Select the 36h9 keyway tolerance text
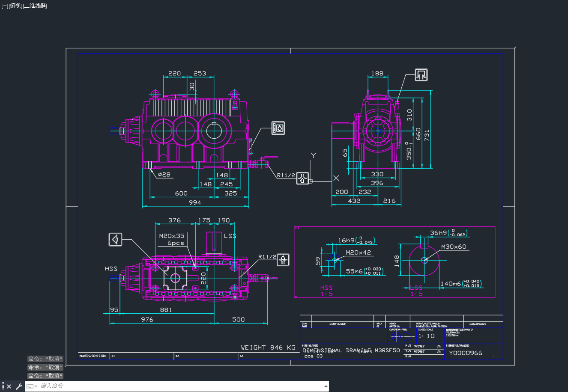Image resolution: width=568 pixels, height=392 pixels. (x=449, y=233)
